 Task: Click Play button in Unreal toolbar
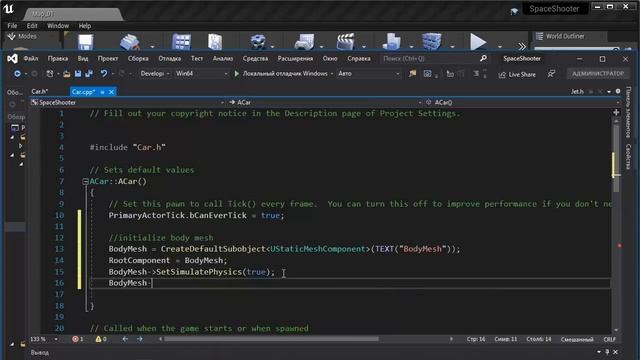478,42
